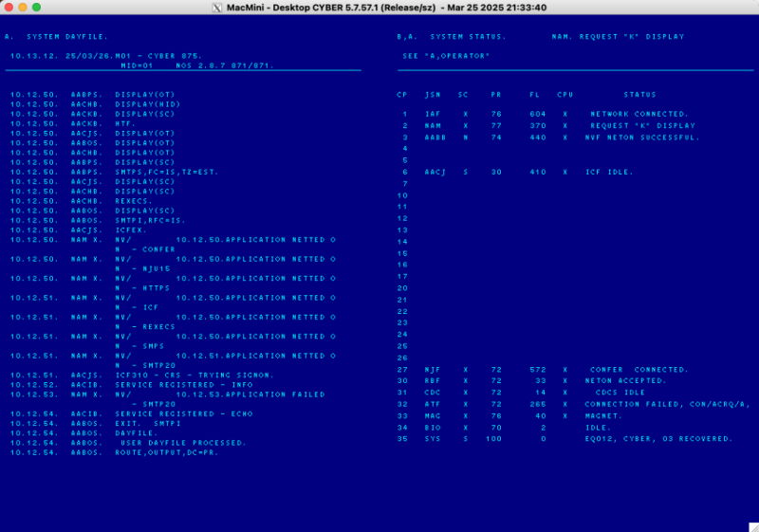Click the 'EXIT. SMTPI' line

[96, 424]
